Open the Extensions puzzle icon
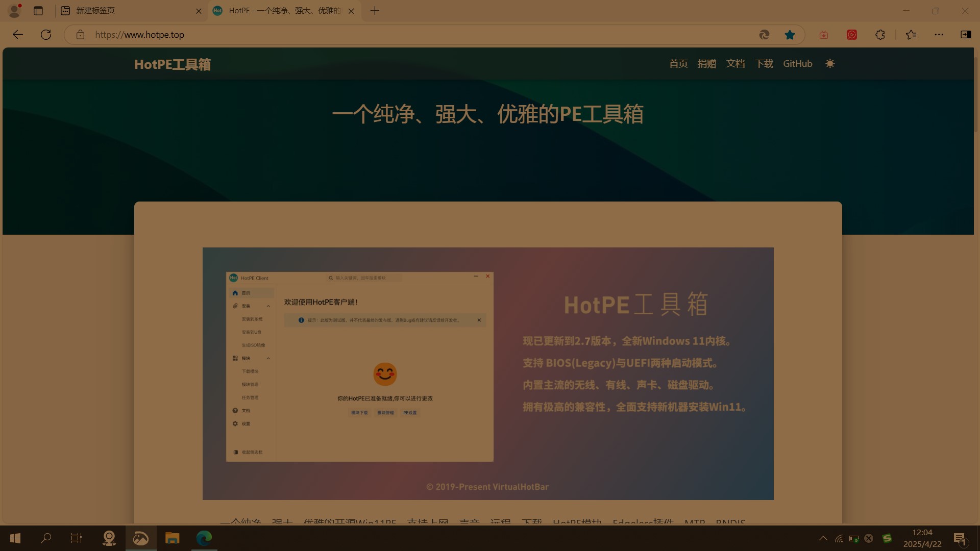Screen dimensions: 980x551 tap(880, 35)
